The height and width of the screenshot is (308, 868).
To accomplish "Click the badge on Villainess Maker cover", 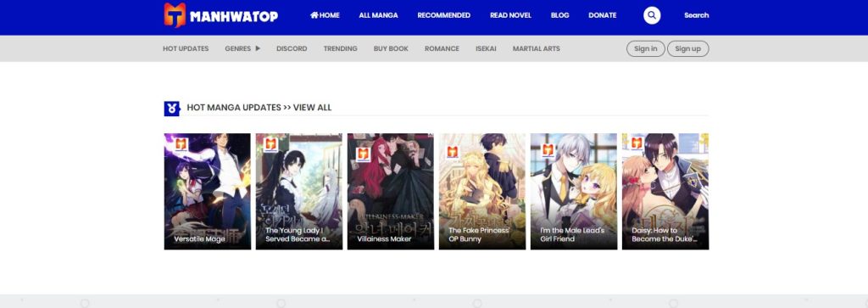I will (x=363, y=154).
